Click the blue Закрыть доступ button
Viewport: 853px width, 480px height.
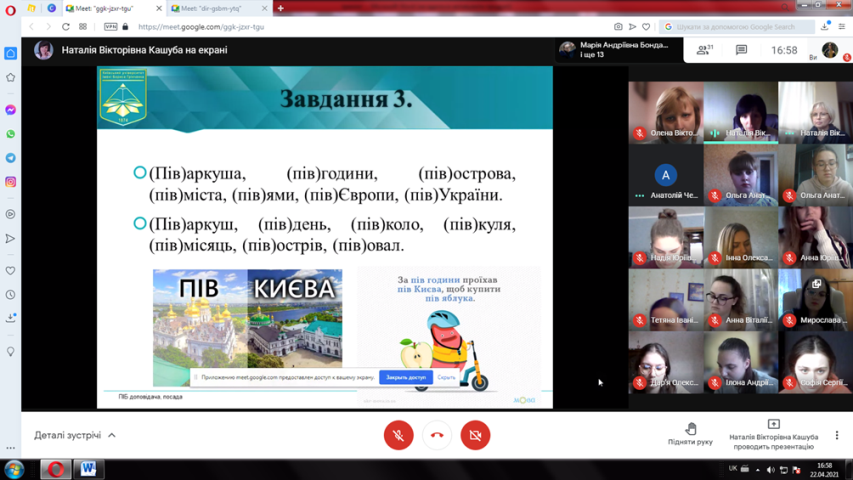(405, 377)
